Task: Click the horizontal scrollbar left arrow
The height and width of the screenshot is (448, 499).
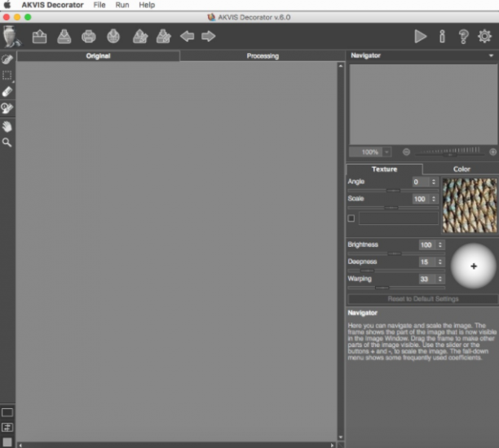Action: (20, 445)
